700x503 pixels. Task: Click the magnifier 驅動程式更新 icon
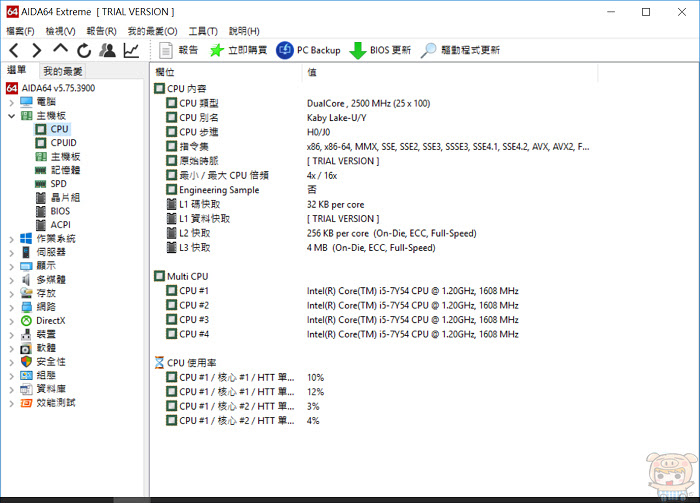click(429, 50)
